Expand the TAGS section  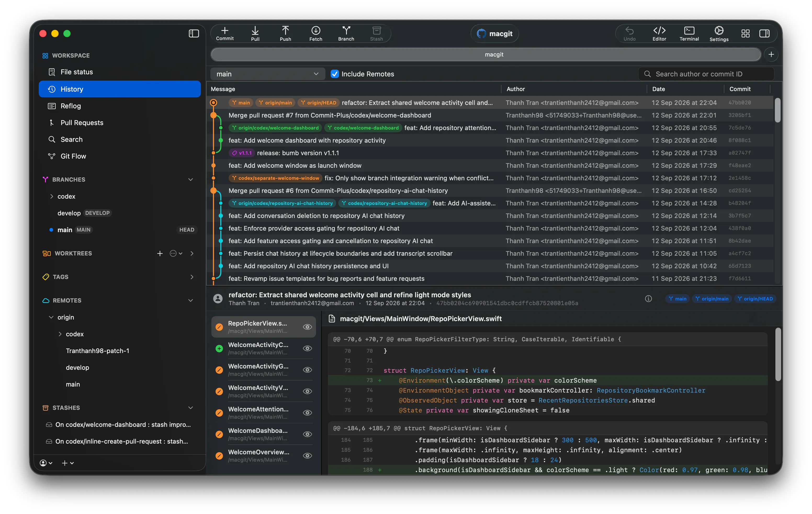click(x=192, y=277)
